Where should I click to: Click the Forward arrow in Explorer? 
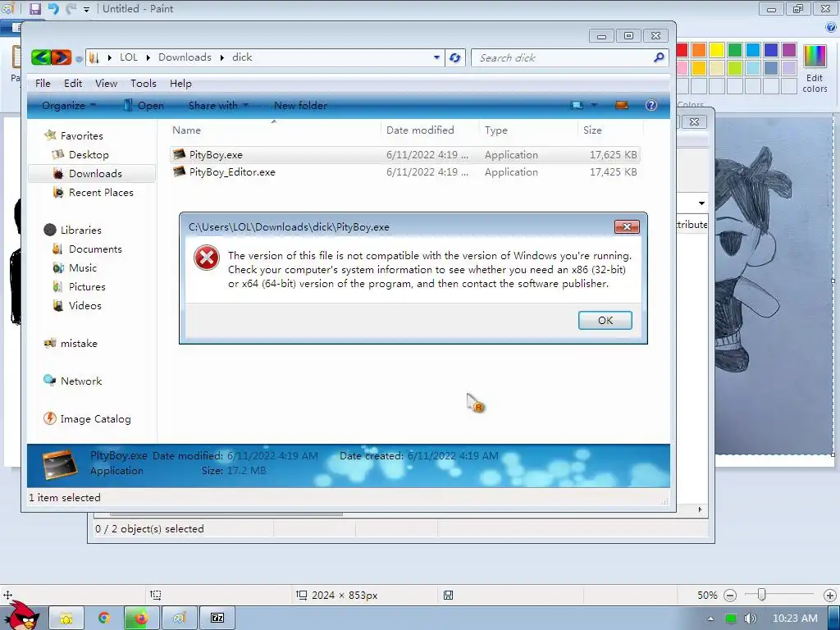61,57
